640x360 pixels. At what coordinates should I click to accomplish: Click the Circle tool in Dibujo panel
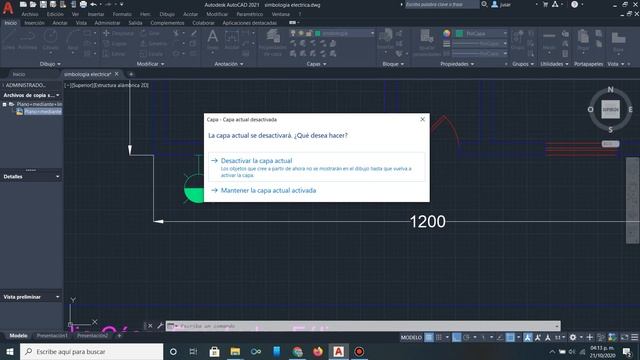51,37
